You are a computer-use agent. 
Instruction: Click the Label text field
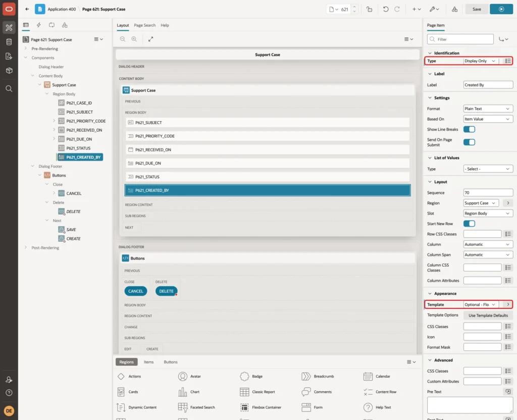tap(488, 85)
